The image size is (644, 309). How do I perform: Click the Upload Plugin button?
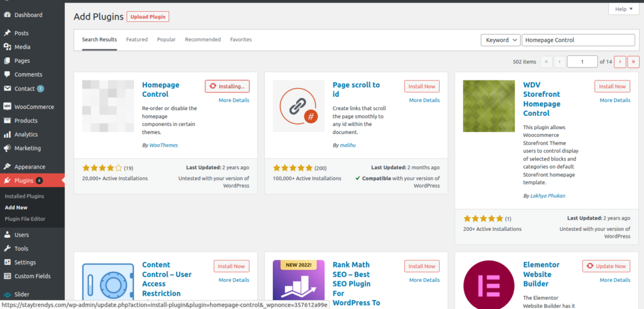point(148,16)
